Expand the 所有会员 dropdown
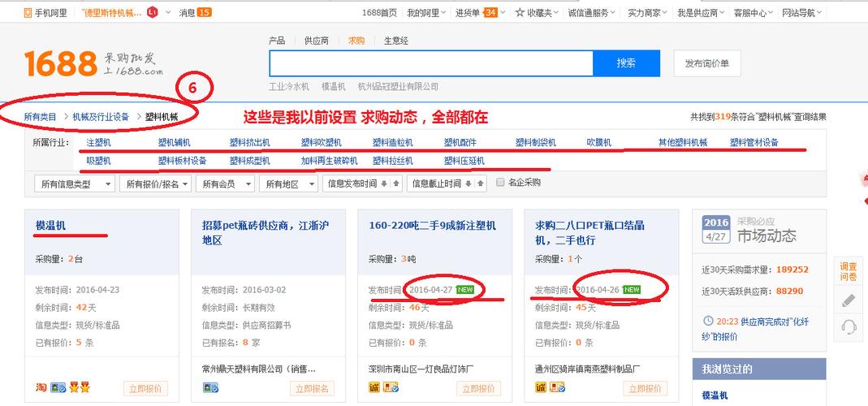The image size is (868, 406). click(225, 184)
